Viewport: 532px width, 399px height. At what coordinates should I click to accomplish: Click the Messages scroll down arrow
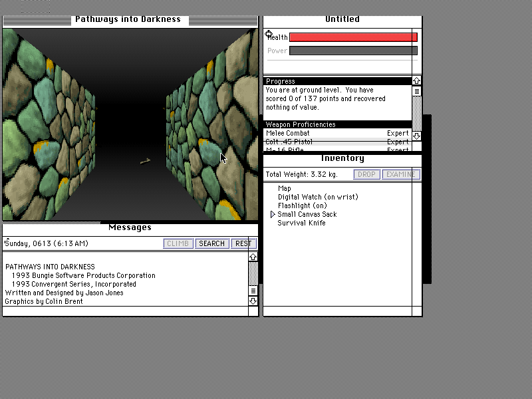(253, 301)
